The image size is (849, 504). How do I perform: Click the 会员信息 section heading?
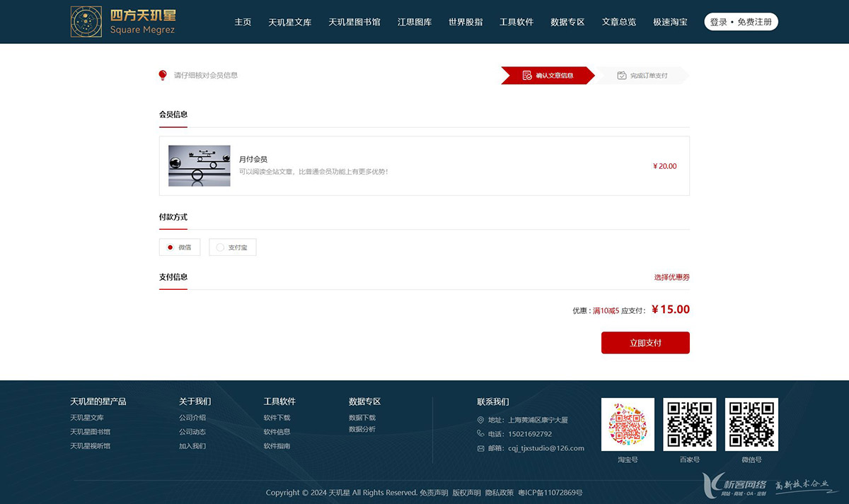173,115
